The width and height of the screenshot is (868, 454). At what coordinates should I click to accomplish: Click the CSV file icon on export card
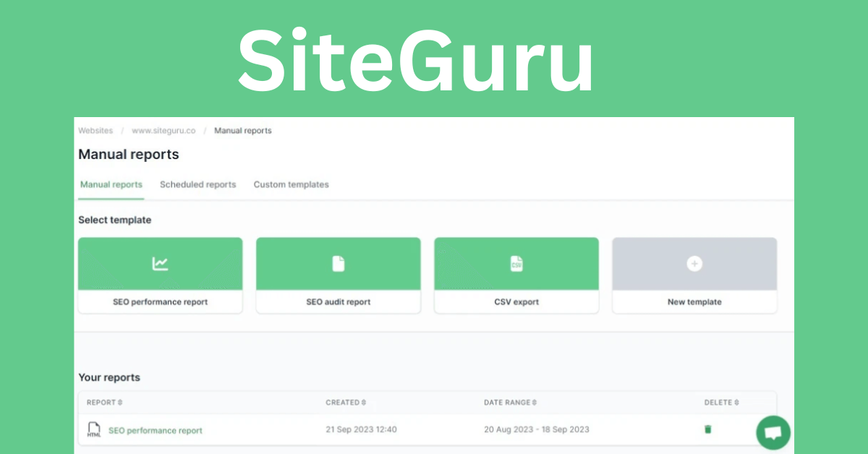516,264
